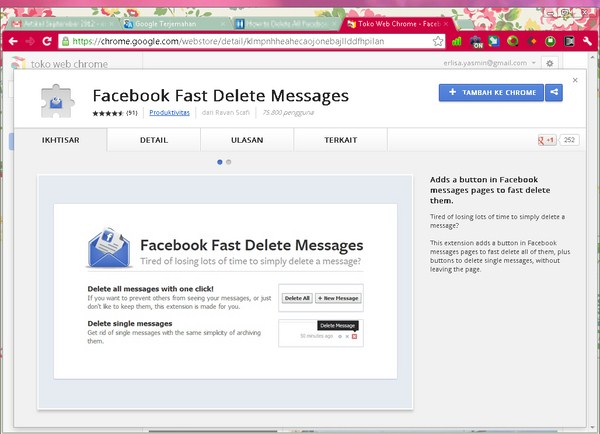Click the share button beside Tambah ke Chrome

[554, 92]
